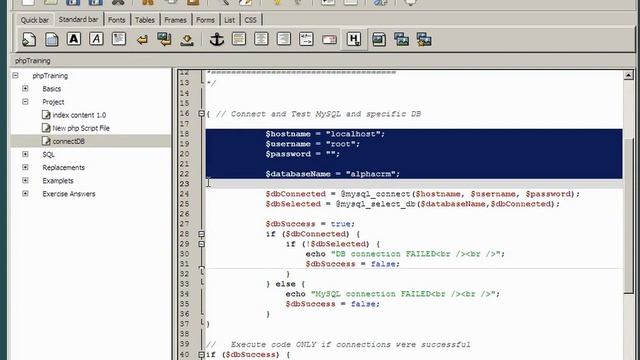Click the QuickStart page icon in Standard bar
The width and height of the screenshot is (640, 360).
coord(29,40)
